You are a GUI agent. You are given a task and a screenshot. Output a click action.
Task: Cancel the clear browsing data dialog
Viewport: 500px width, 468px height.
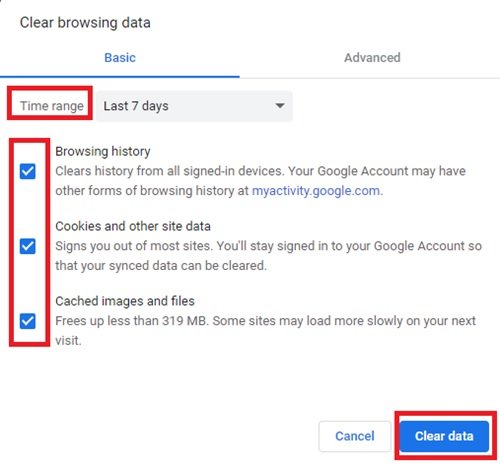pos(355,436)
